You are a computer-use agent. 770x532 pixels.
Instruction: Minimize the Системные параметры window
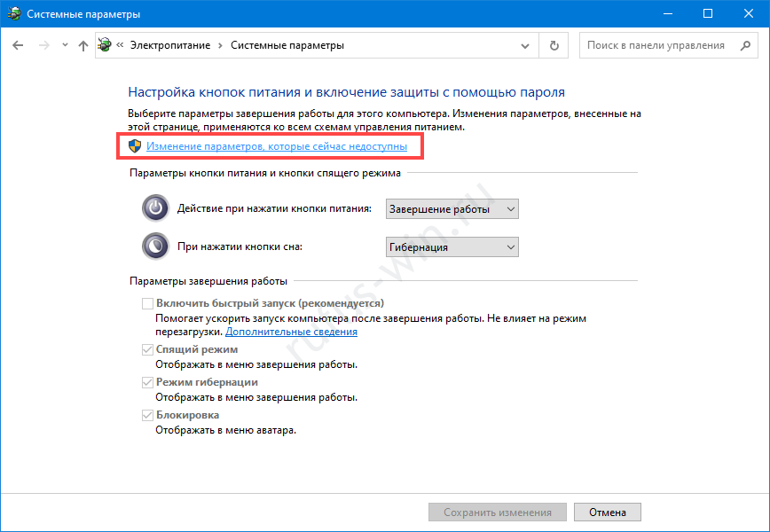667,13
